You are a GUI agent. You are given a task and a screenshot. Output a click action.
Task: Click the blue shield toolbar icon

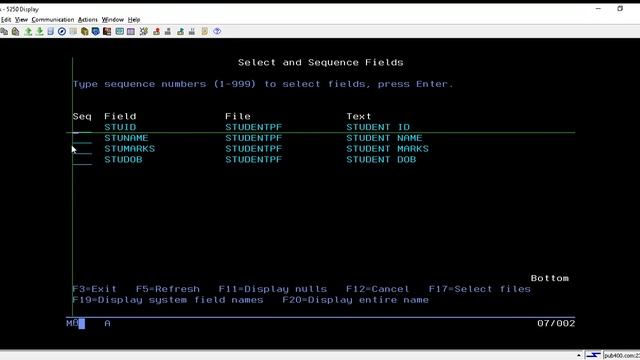pos(96,31)
